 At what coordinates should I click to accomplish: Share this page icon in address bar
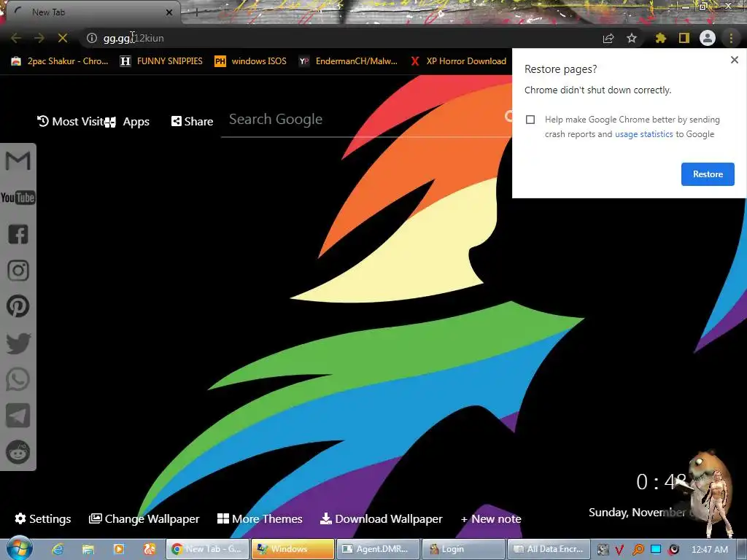tap(608, 38)
